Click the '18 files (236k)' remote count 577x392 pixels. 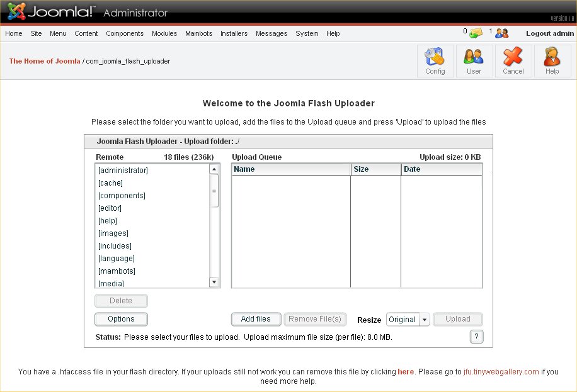[x=189, y=157]
